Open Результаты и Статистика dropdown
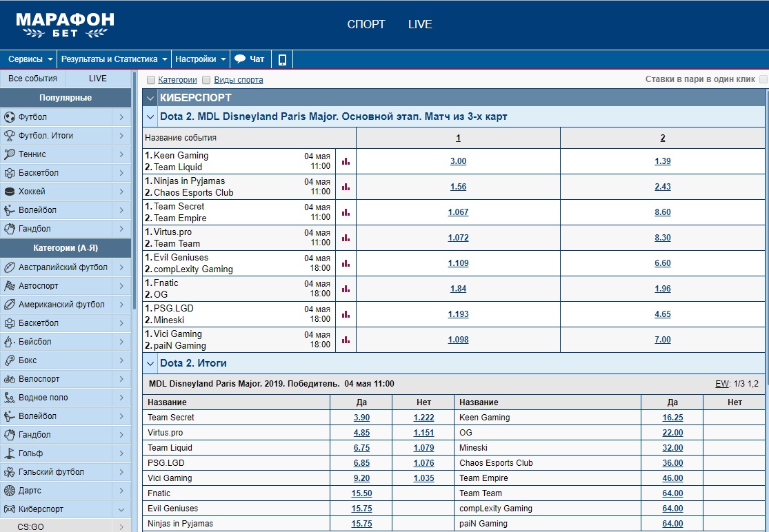The height and width of the screenshot is (532, 769). pos(114,59)
